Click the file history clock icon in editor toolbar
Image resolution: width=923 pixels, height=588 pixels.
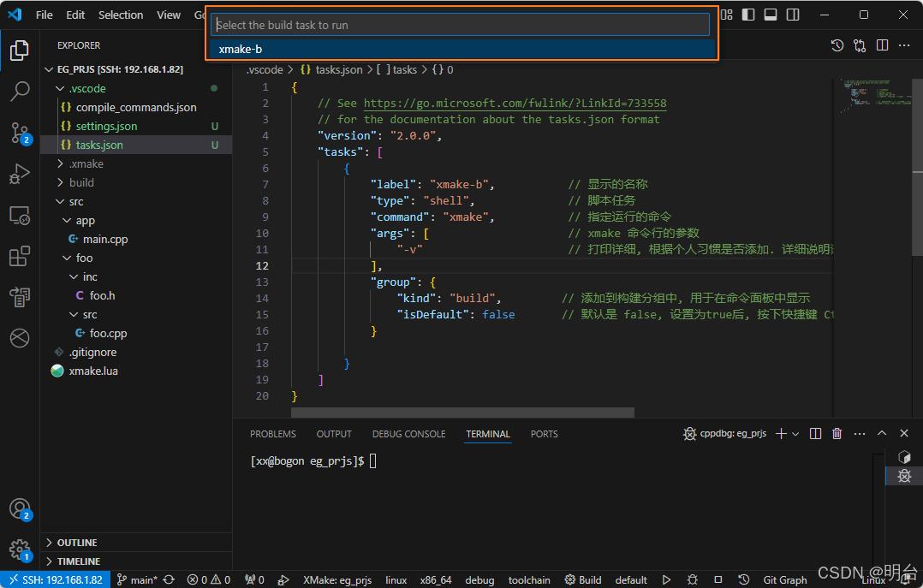click(x=837, y=45)
